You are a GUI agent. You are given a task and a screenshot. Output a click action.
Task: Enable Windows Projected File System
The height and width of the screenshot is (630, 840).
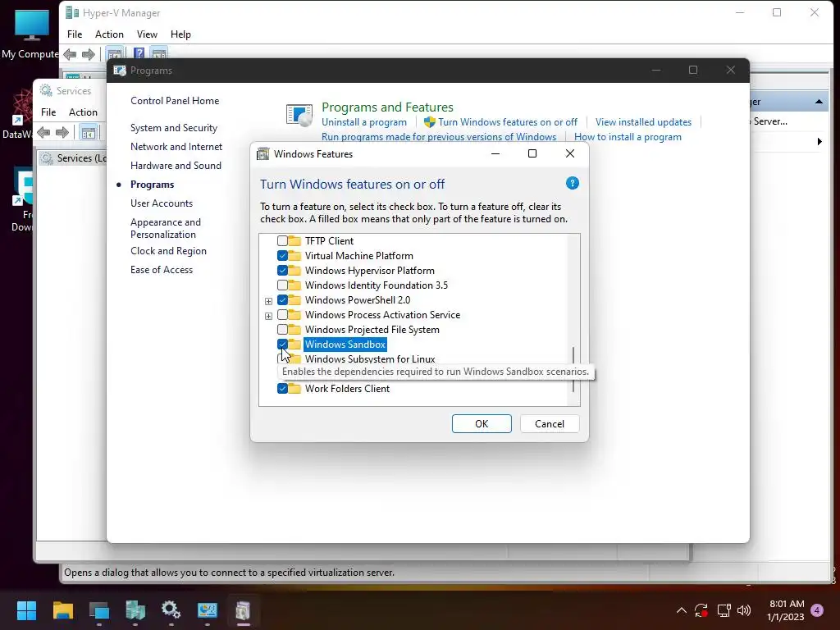(282, 330)
